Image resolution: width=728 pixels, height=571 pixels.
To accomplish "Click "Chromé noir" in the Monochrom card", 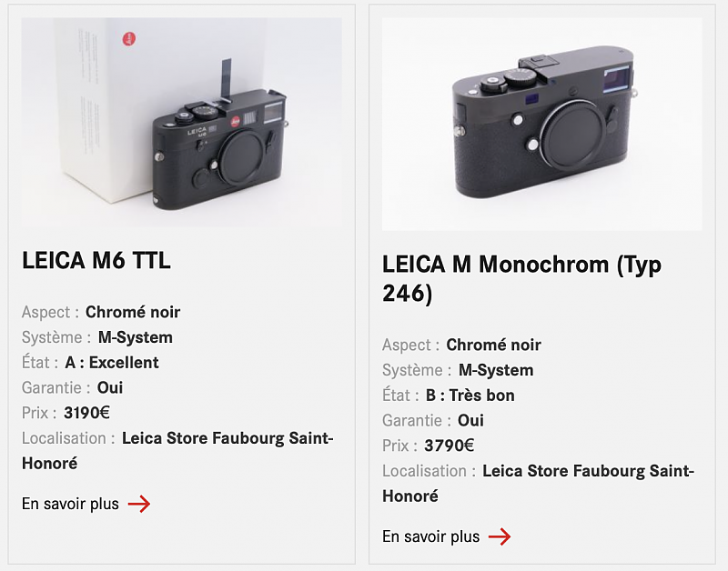I will (x=493, y=345).
